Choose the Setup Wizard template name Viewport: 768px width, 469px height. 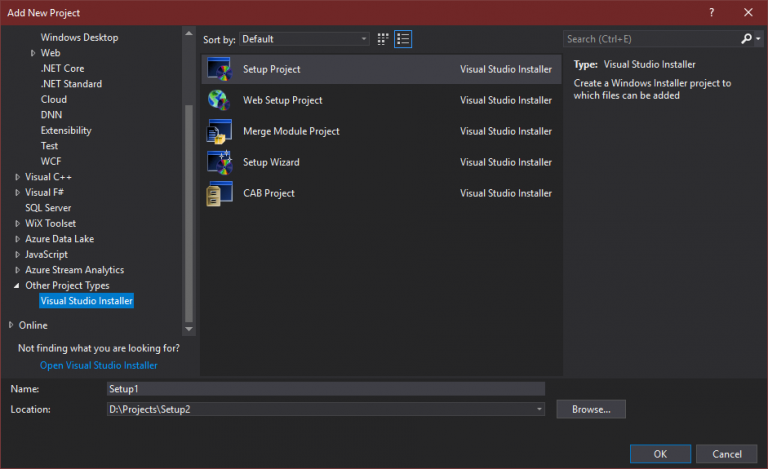271,162
